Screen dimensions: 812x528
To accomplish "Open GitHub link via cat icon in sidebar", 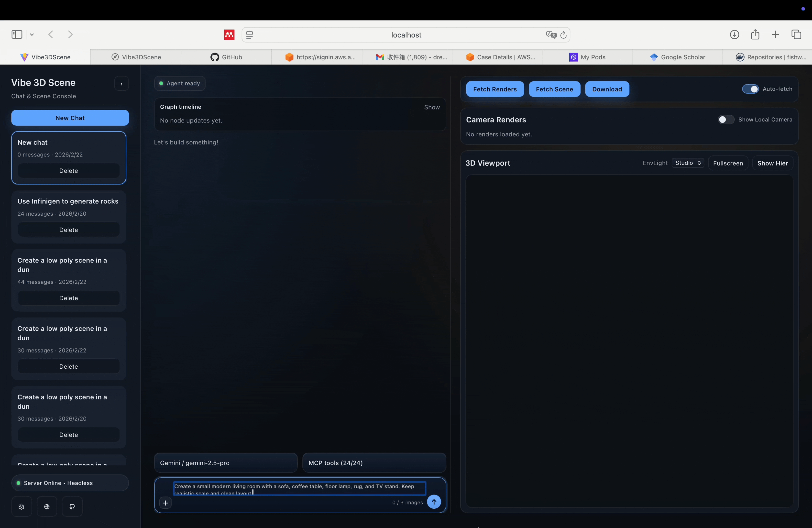I will point(72,506).
